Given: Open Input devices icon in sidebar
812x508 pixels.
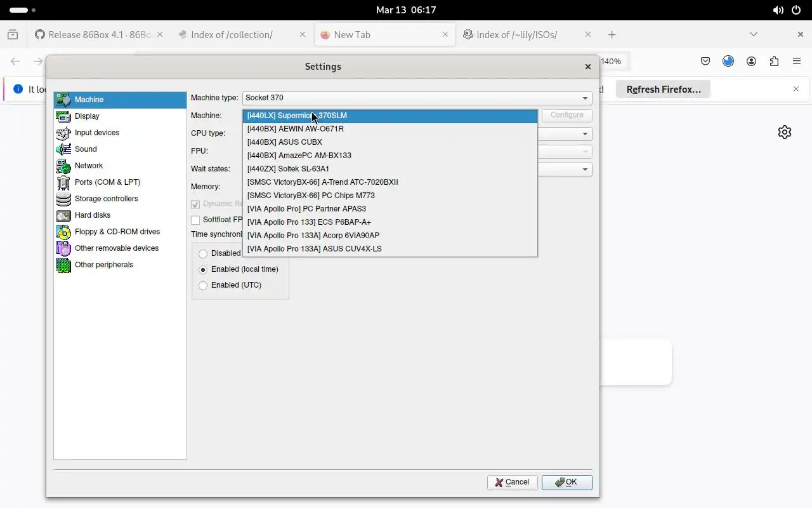Looking at the screenshot, I should coord(63,133).
